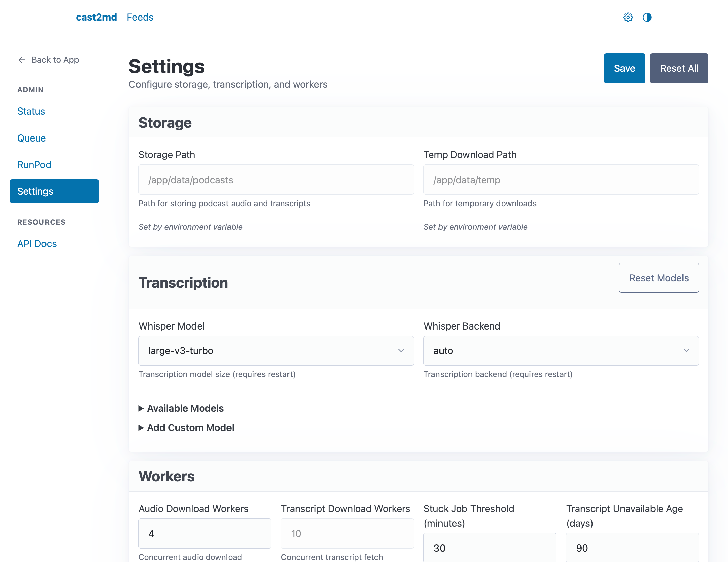Click the Save button
728x562 pixels.
[624, 68]
